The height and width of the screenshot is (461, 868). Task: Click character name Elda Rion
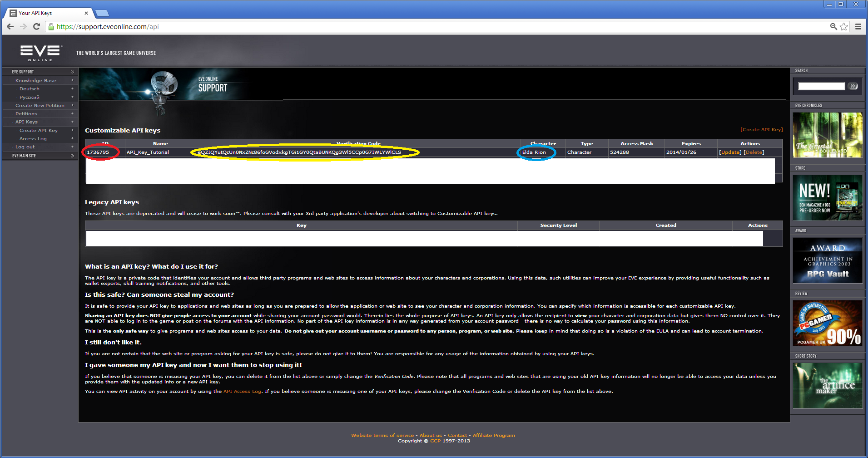534,152
